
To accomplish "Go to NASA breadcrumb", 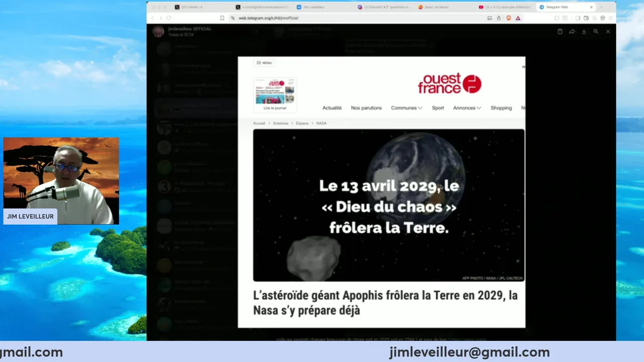I will pos(321,123).
